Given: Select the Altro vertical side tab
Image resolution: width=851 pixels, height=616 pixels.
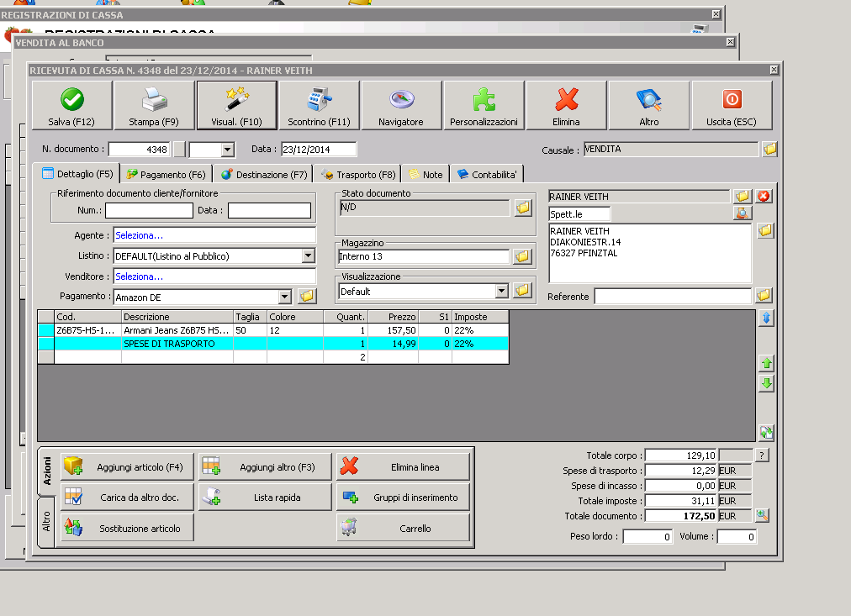Looking at the screenshot, I should (46, 518).
